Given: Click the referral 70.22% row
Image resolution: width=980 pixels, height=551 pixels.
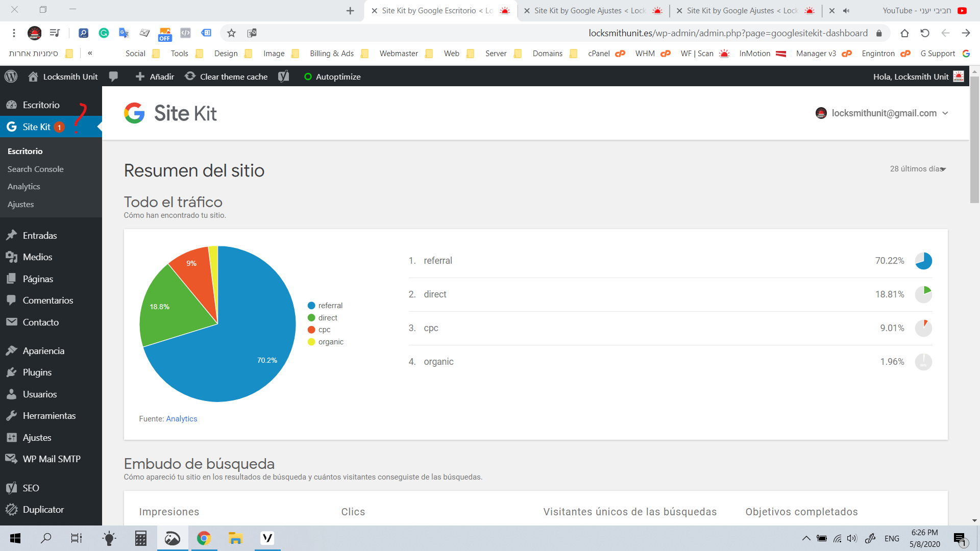Looking at the screenshot, I should [x=670, y=261].
